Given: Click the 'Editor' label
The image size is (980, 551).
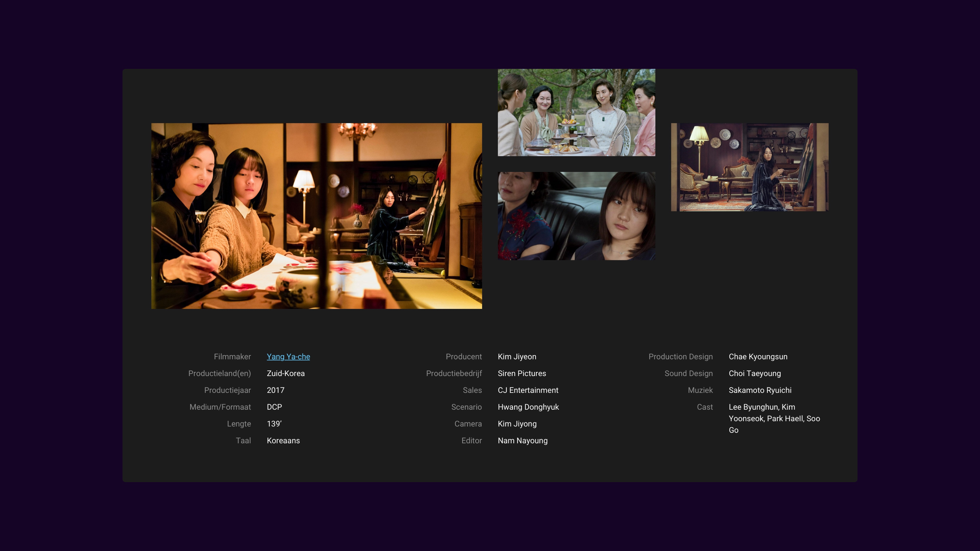Looking at the screenshot, I should tap(471, 440).
